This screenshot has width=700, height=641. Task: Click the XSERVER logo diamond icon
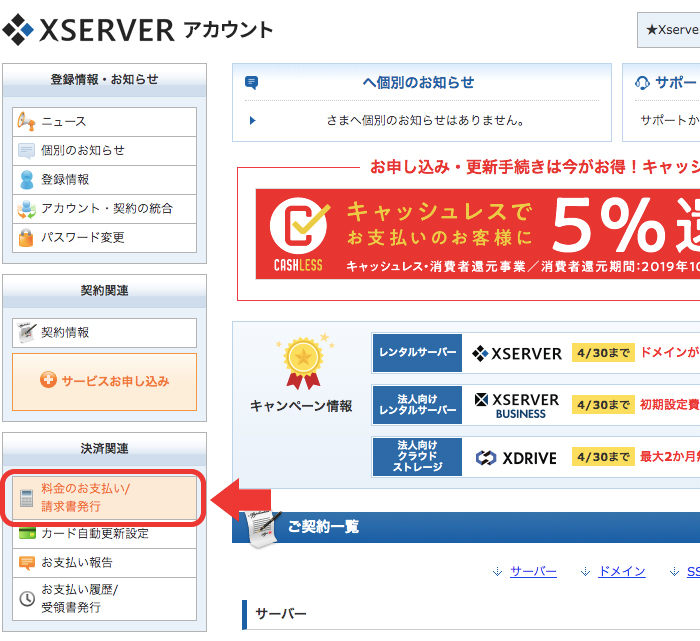tap(17, 29)
